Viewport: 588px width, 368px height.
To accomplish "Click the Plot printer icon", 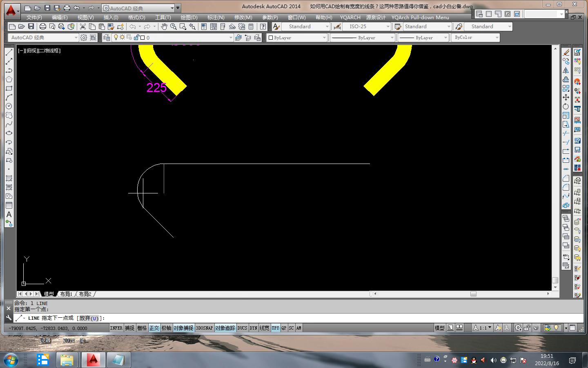I will 42,27.
